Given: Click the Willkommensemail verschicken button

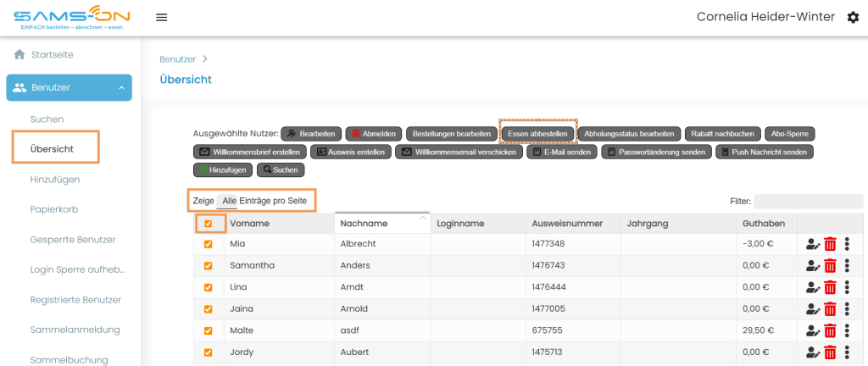Looking at the screenshot, I should [459, 152].
